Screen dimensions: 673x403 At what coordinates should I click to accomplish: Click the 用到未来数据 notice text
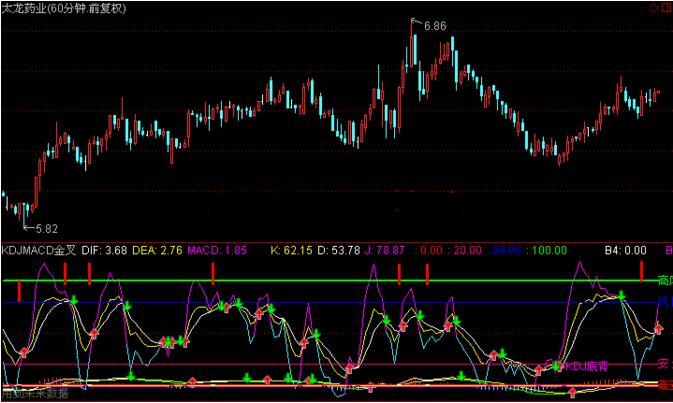tap(35, 394)
